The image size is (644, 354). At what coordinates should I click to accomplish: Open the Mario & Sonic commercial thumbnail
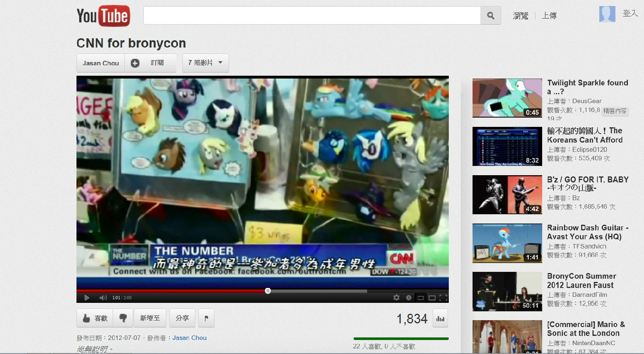(x=507, y=337)
